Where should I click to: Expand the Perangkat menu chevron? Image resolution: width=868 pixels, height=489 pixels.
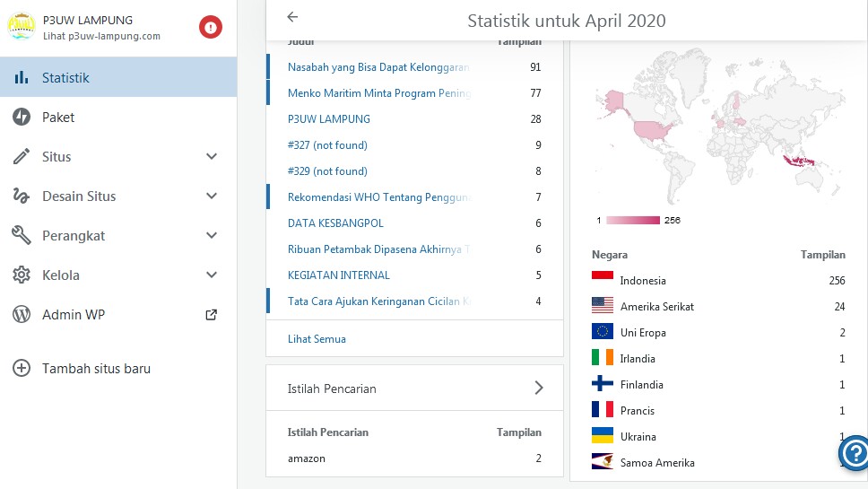pos(212,235)
